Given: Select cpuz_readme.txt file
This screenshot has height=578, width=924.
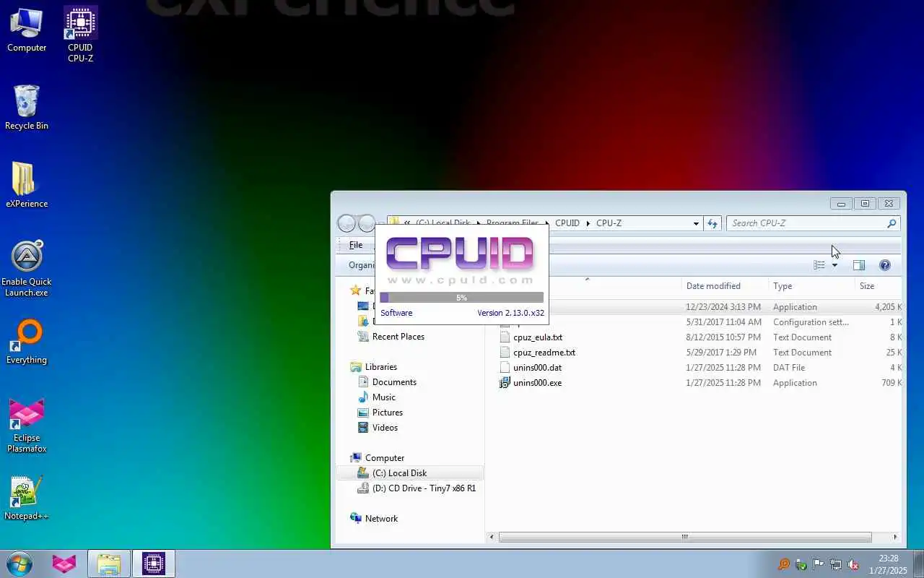Looking at the screenshot, I should coord(544,353).
